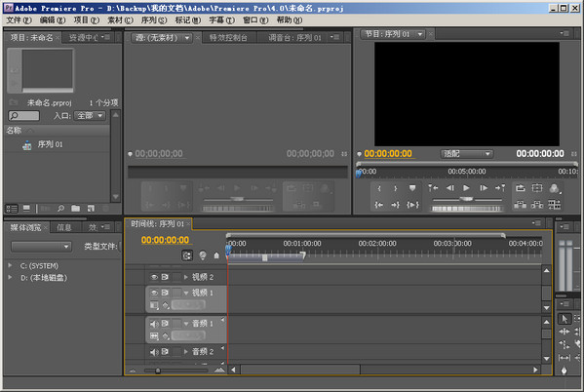Viewport: 584px width, 392px height.
Task: Switch the Project panel to list view
Action: [12, 209]
